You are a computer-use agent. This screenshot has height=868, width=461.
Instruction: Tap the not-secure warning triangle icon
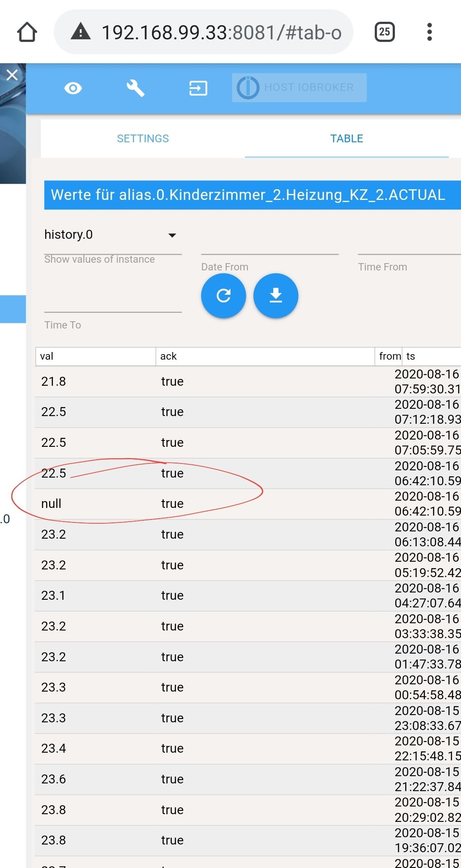click(x=81, y=32)
